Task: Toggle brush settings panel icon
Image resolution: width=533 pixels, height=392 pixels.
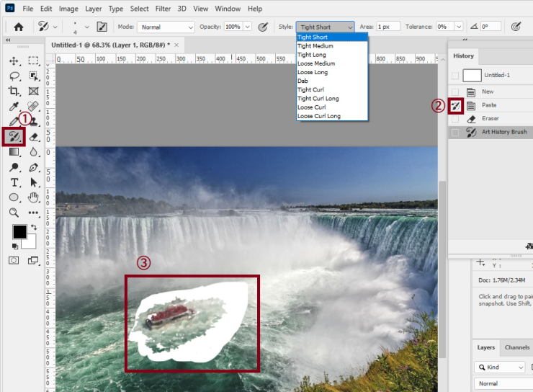Action: (102, 27)
